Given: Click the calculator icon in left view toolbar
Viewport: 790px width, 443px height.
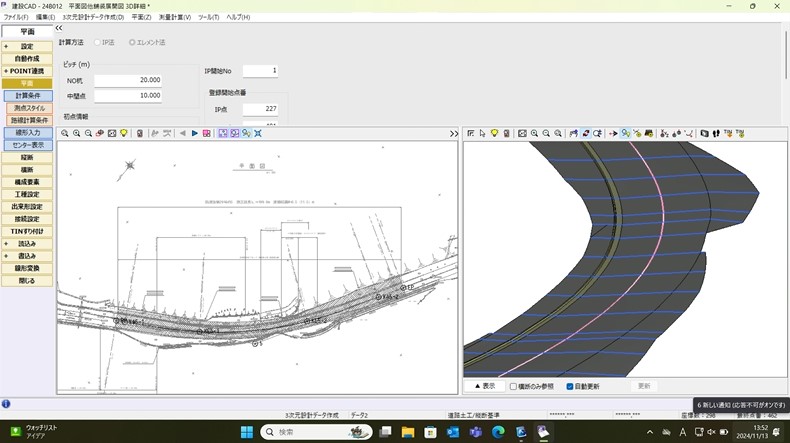Looking at the screenshot, I should [140, 133].
